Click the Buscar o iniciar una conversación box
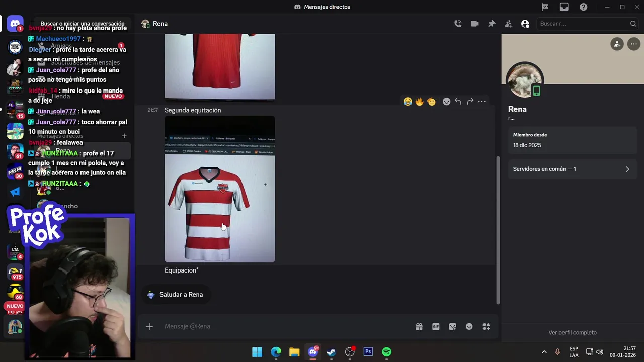Screen dimensions: 644x362 [83, 24]
